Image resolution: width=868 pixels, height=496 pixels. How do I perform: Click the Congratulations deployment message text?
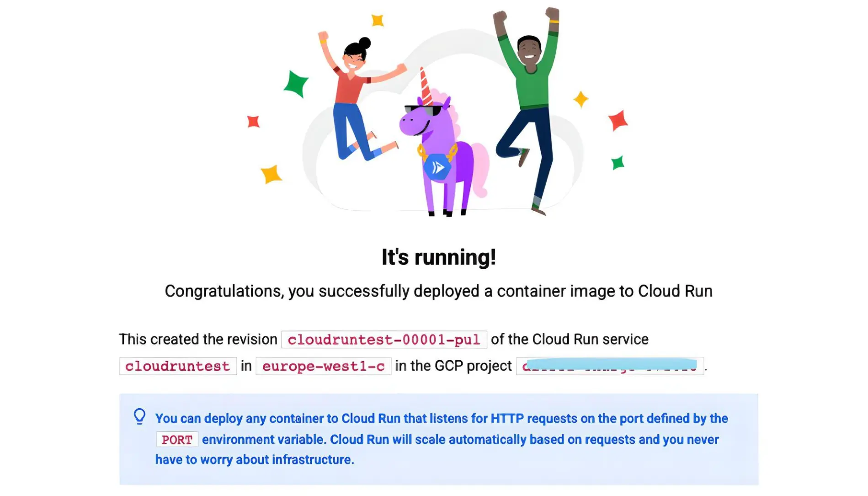pos(438,291)
